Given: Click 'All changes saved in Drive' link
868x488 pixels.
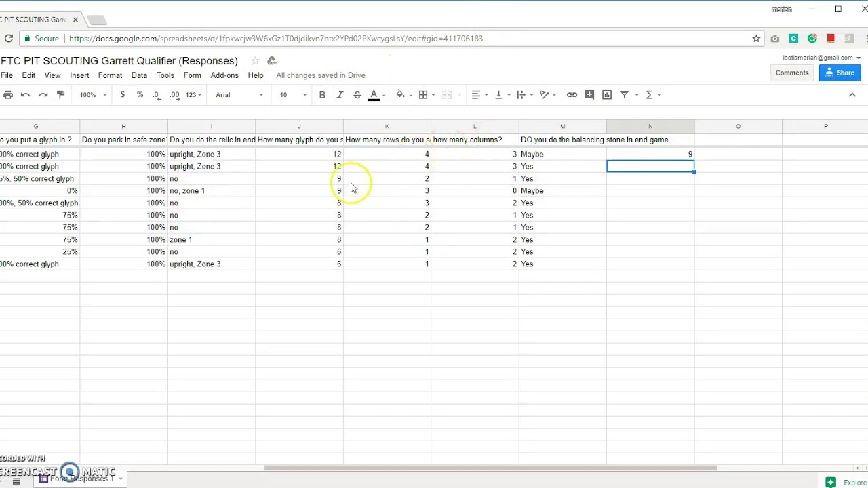Looking at the screenshot, I should [321, 75].
